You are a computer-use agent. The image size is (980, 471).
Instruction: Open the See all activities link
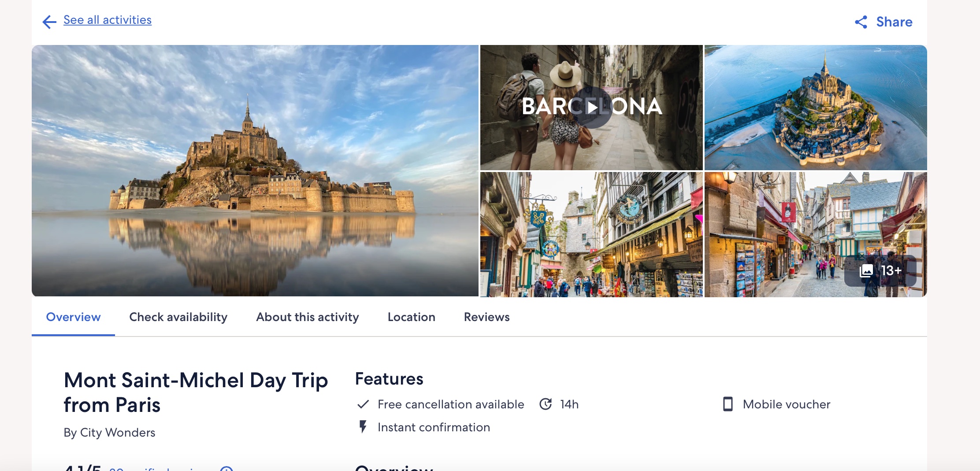107,20
